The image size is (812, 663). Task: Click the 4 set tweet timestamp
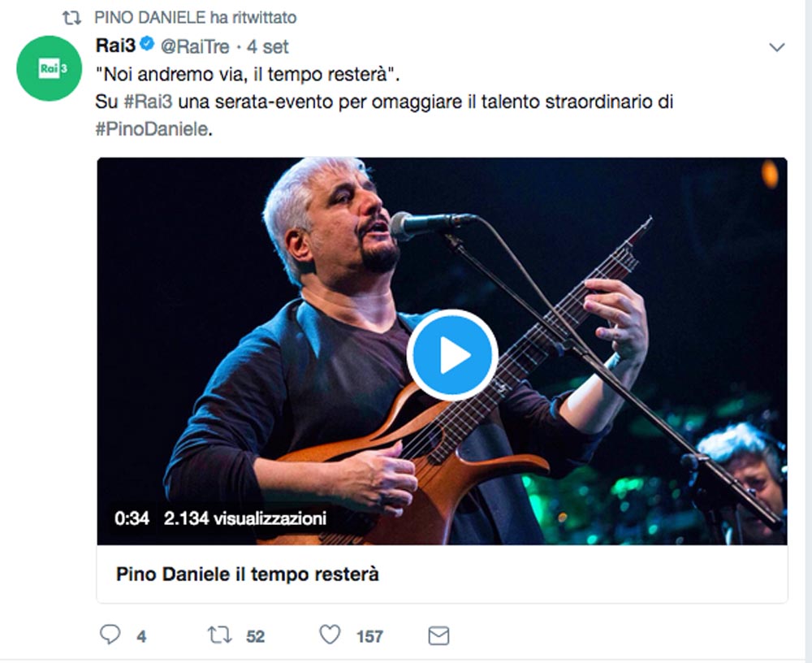267,46
